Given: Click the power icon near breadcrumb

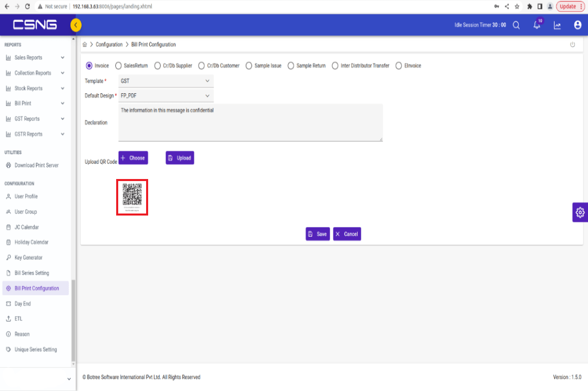Looking at the screenshot, I should (x=572, y=45).
